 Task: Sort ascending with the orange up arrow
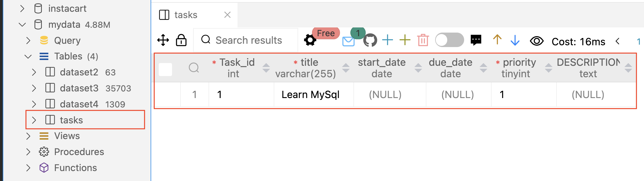[x=497, y=40]
